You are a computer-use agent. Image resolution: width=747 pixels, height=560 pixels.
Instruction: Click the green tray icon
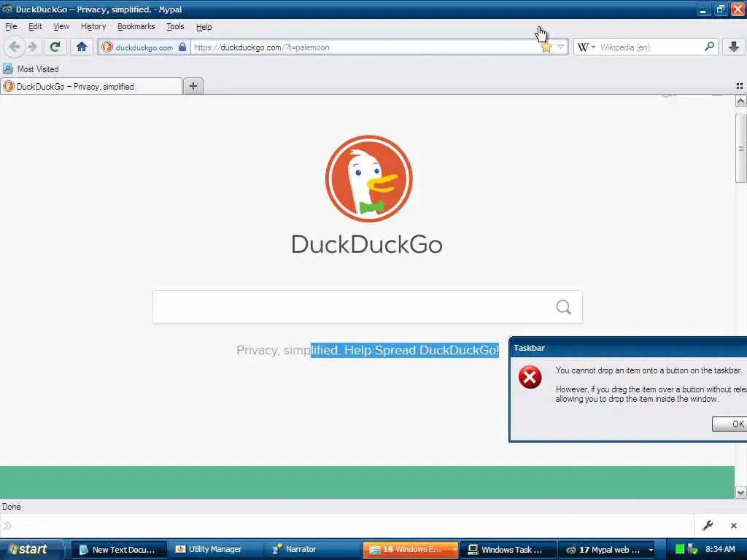point(680,550)
